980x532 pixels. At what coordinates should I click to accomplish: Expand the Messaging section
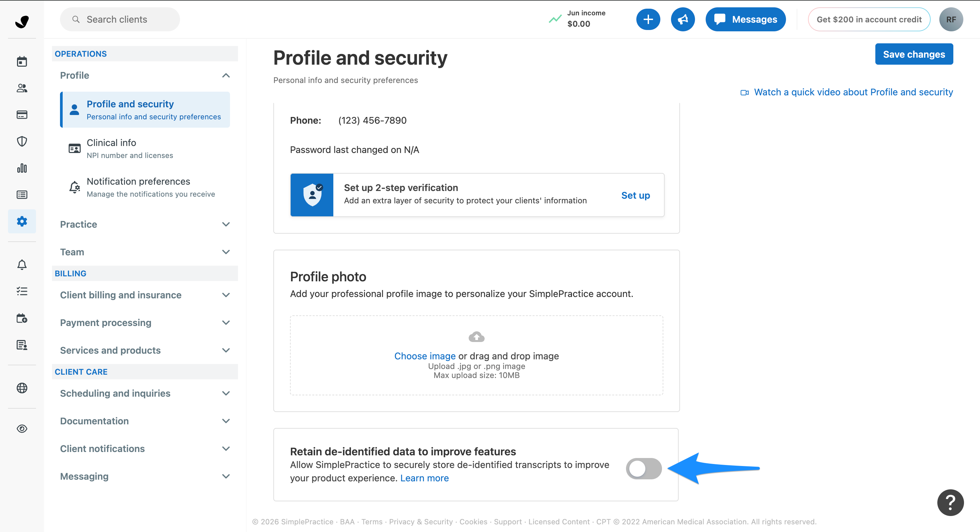point(145,476)
